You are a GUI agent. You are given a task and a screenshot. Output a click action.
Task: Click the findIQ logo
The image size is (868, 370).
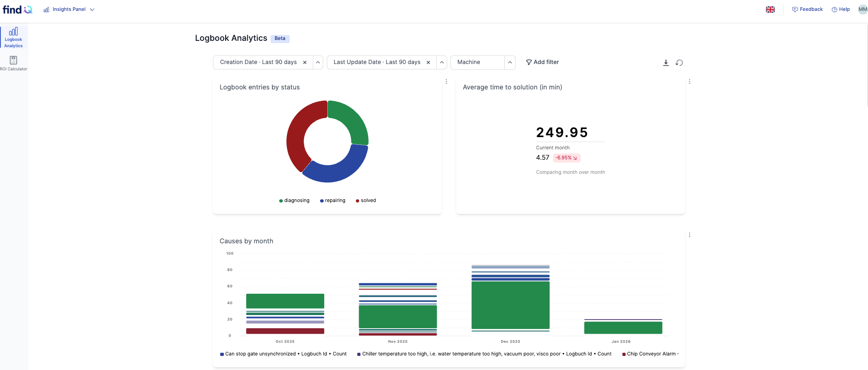click(18, 10)
